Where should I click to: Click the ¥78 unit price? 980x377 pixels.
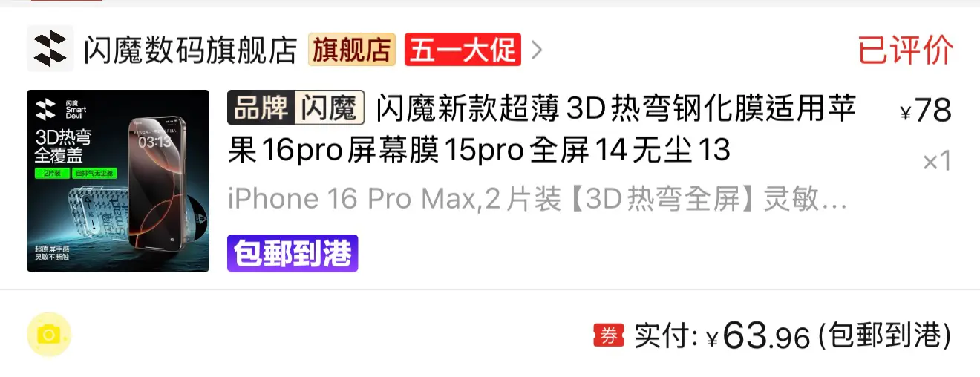click(x=925, y=110)
